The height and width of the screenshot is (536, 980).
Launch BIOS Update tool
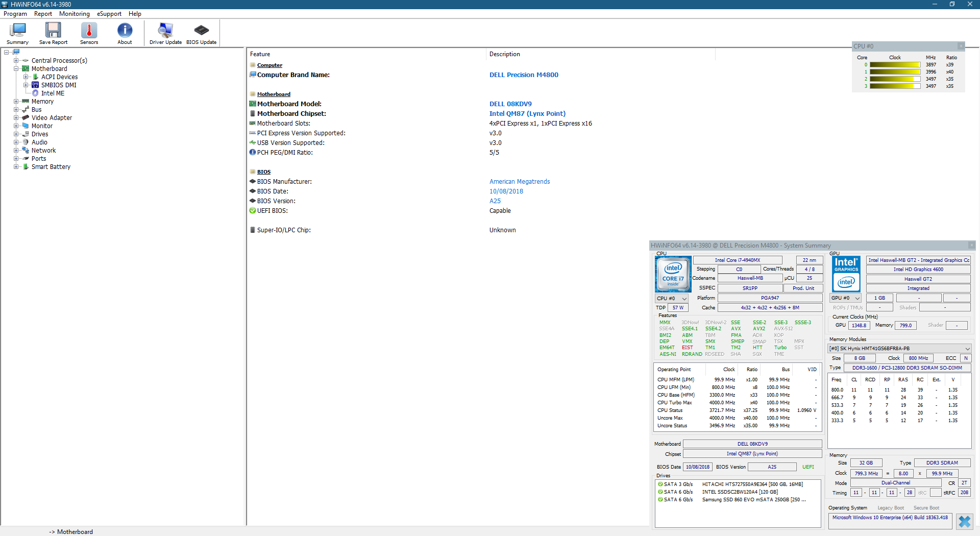tap(201, 34)
